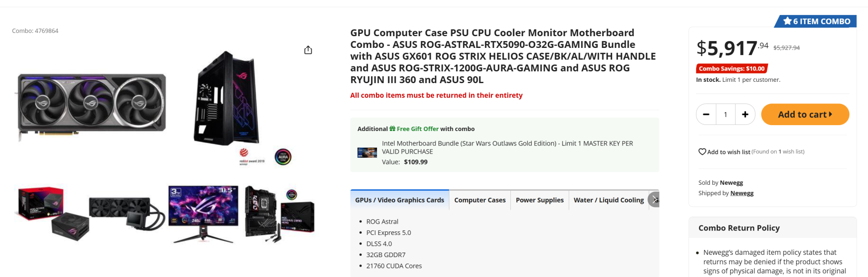Open the ROG Astral graphics card image
The height and width of the screenshot is (277, 868).
click(x=92, y=107)
